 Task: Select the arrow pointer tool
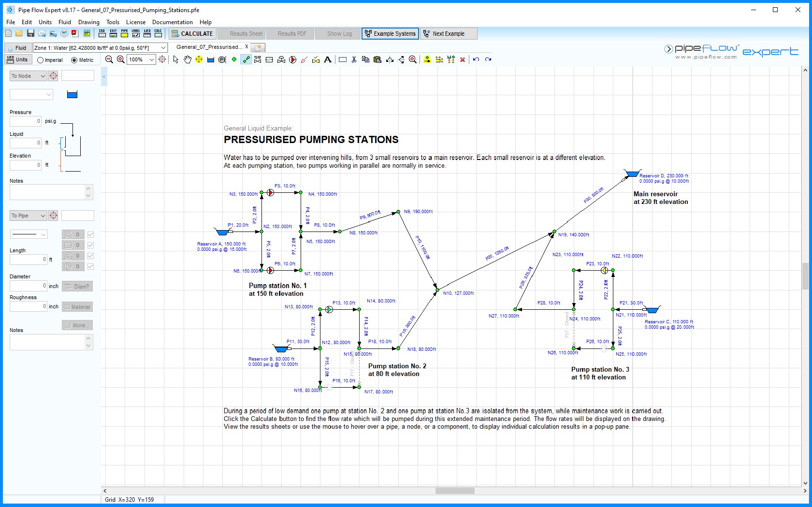click(x=176, y=59)
